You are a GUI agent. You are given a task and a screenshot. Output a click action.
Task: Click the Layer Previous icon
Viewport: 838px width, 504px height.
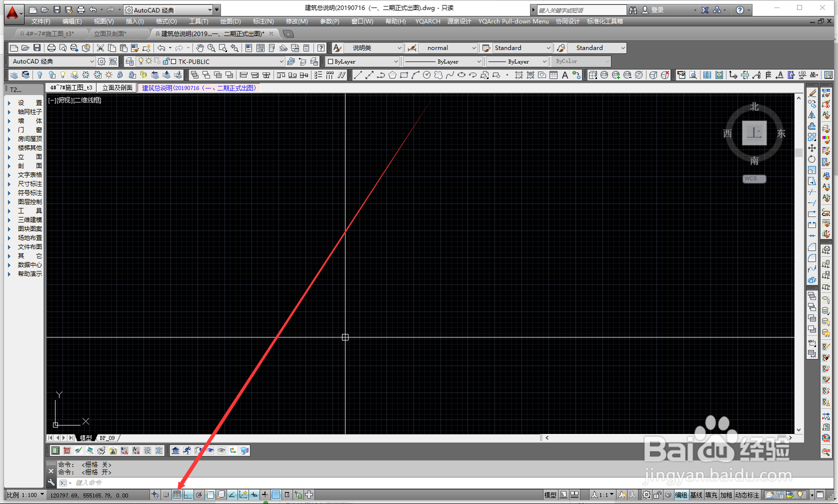[302, 61]
